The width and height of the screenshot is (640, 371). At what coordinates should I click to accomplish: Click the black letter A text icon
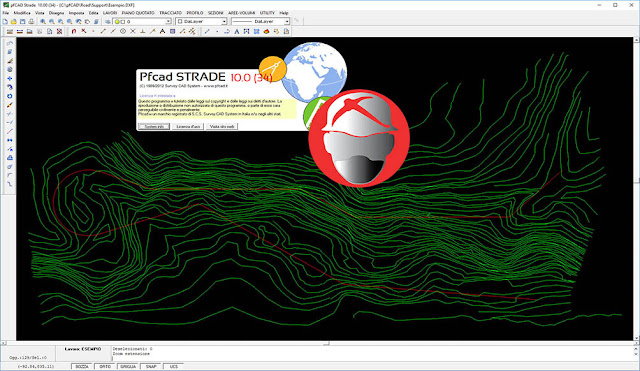162,31
